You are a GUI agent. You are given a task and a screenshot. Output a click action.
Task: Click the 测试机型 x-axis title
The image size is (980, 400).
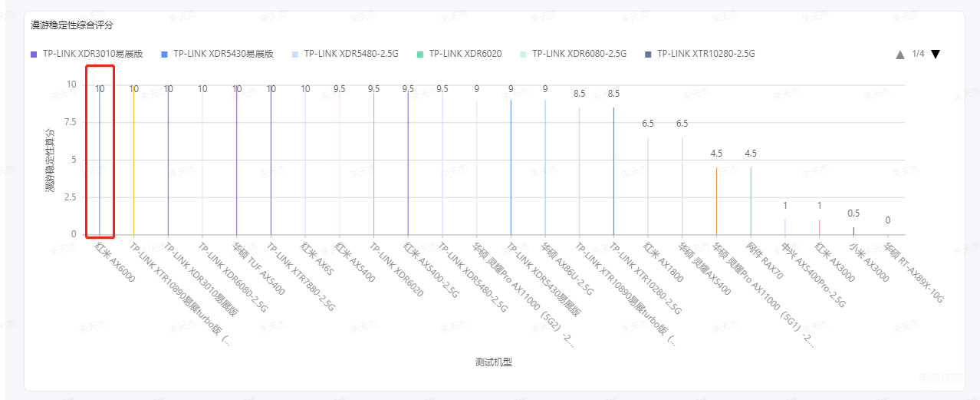(x=494, y=362)
